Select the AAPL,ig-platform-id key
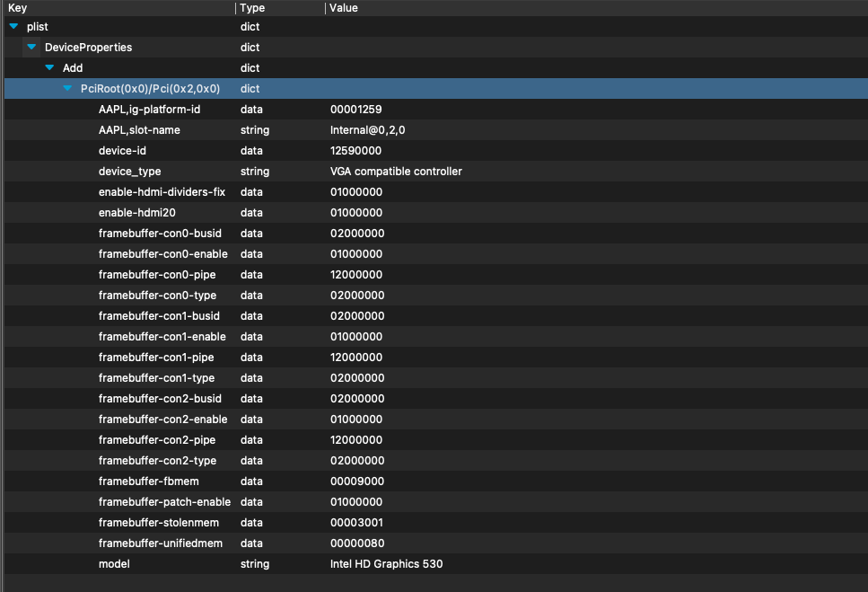This screenshot has width=868, height=592. [150, 109]
